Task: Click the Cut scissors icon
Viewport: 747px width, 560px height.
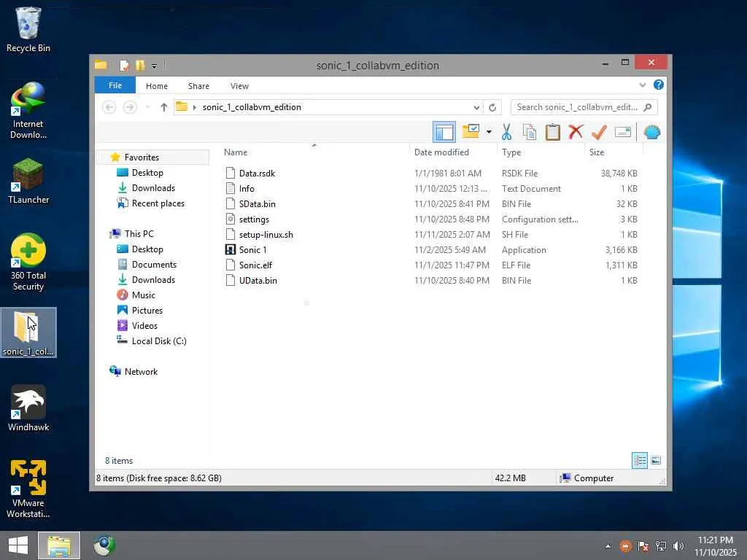Action: coord(506,132)
